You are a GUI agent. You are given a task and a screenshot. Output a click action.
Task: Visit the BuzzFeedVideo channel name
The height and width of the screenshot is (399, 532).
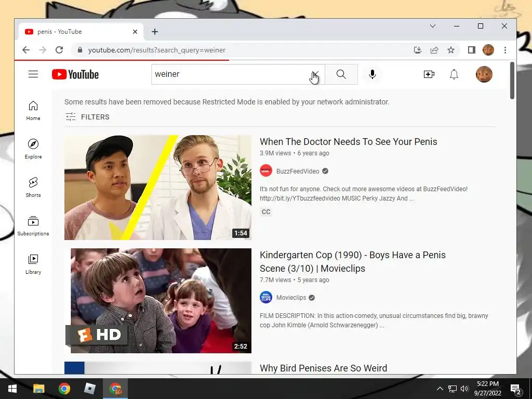tap(298, 171)
